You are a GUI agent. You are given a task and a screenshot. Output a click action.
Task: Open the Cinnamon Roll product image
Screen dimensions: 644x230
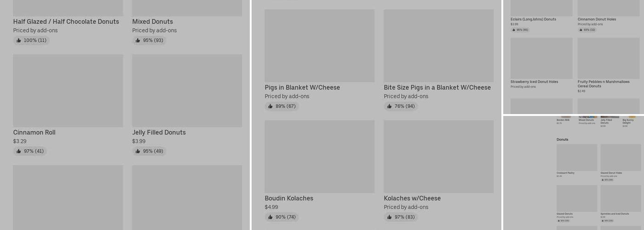68,91
